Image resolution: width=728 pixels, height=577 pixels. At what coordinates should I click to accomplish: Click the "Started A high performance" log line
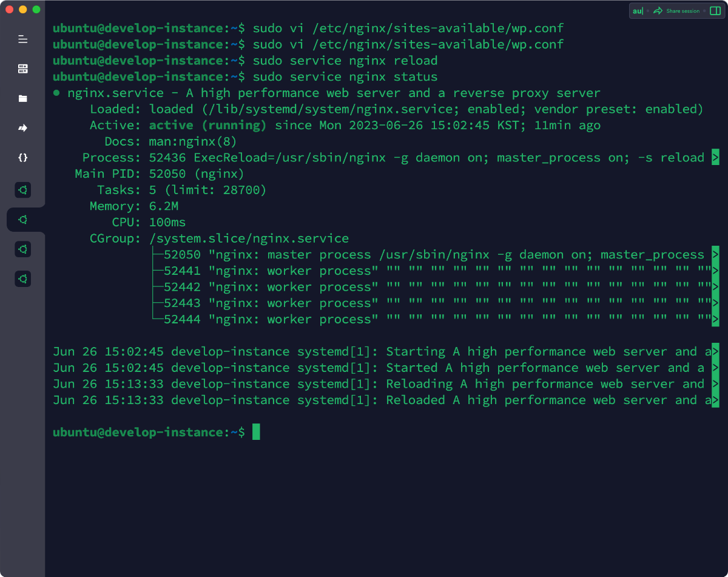[x=386, y=368]
